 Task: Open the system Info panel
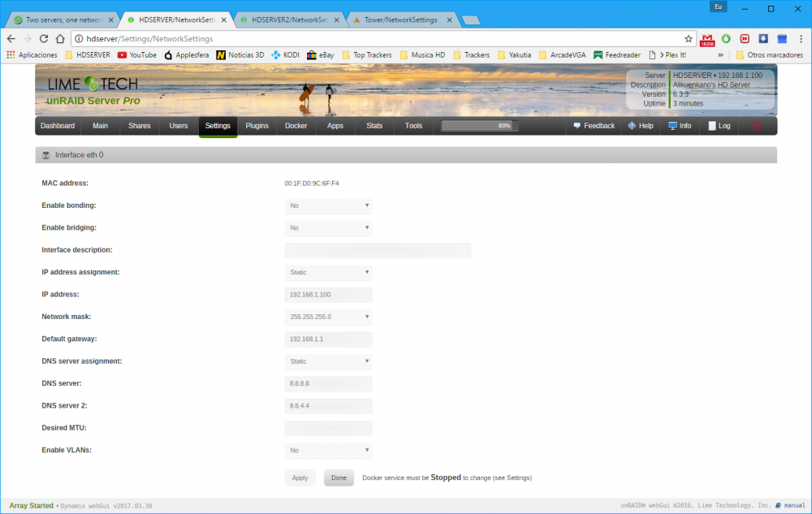tap(680, 126)
